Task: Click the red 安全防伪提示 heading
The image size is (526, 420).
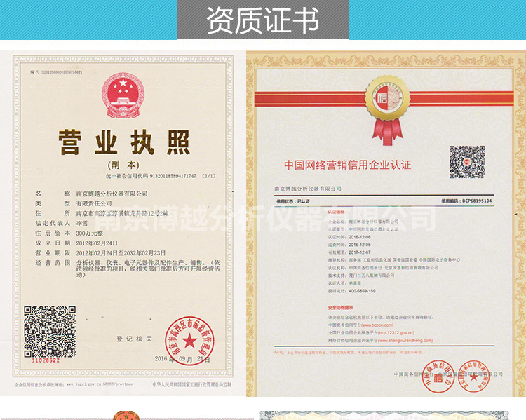Action: click(x=340, y=308)
